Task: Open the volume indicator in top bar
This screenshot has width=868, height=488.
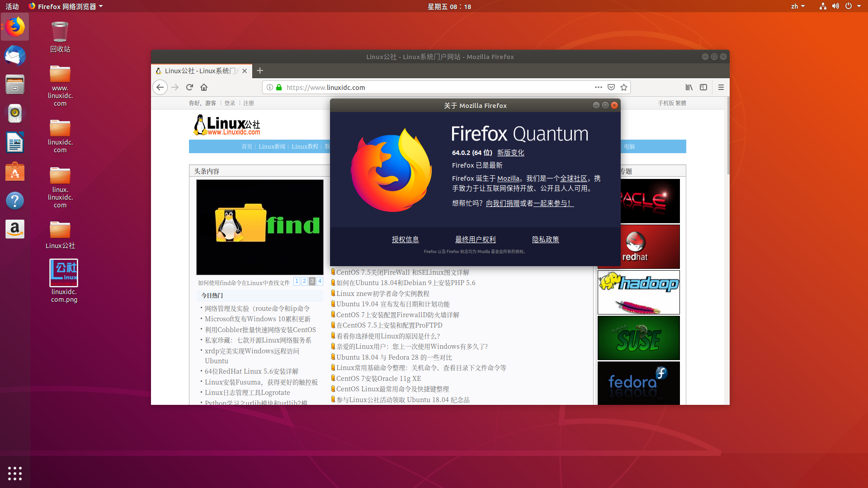Action: tap(835, 6)
